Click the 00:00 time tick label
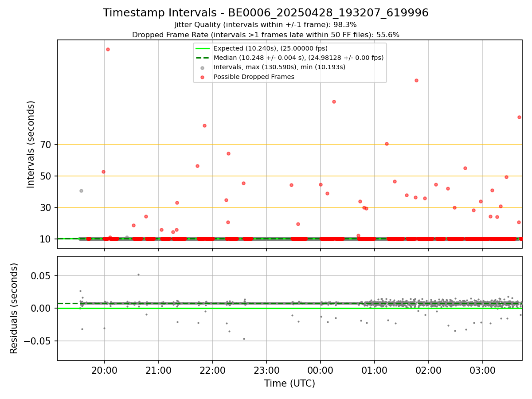 (321, 370)
